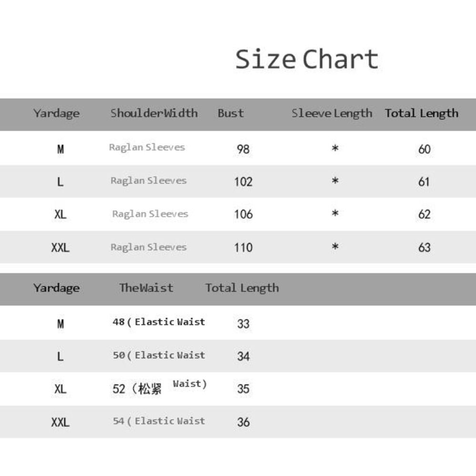Select TheWaist column header
The height and width of the screenshot is (476, 476).
tap(146, 288)
